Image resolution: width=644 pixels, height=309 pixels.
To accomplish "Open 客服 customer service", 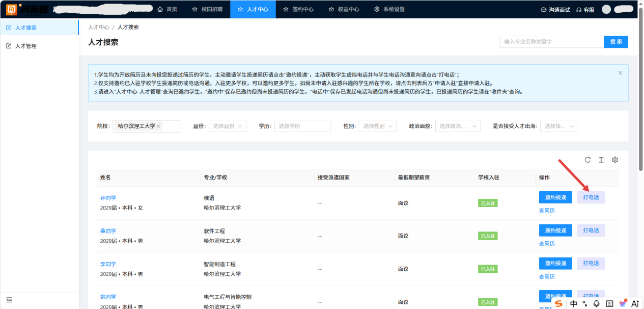I will coord(585,10).
